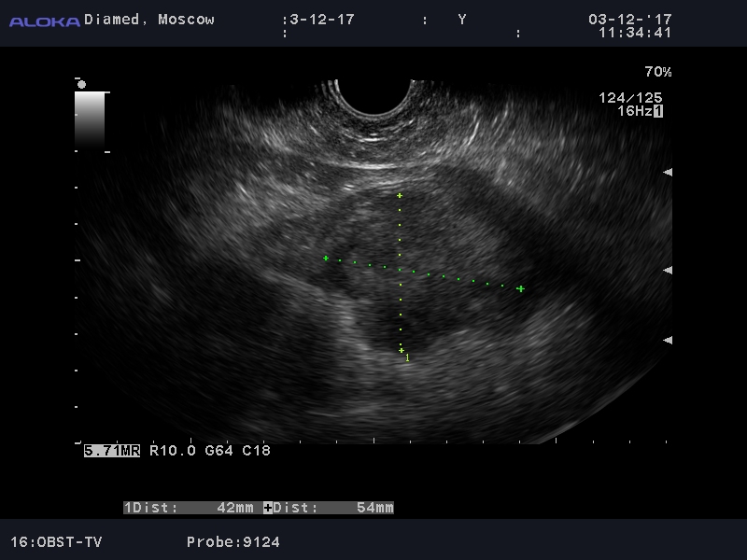Click the :3-12-17 patient ID field
The width and height of the screenshot is (747, 560).
318,20
